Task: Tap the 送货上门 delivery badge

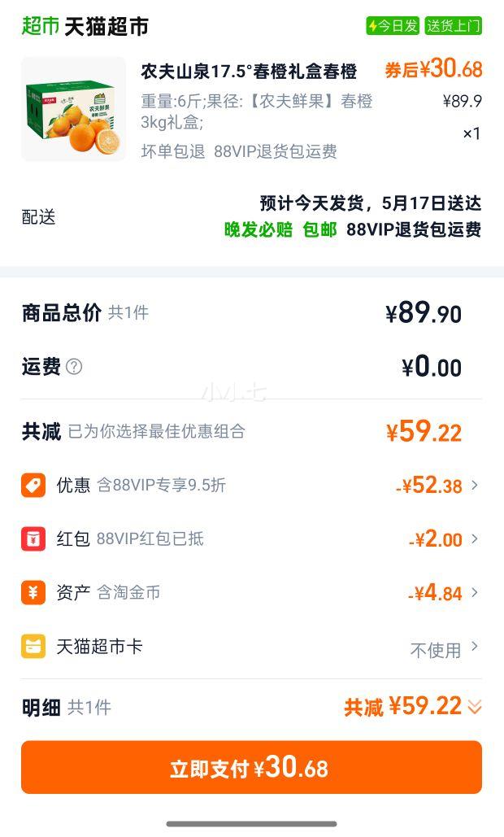Action: [x=454, y=26]
